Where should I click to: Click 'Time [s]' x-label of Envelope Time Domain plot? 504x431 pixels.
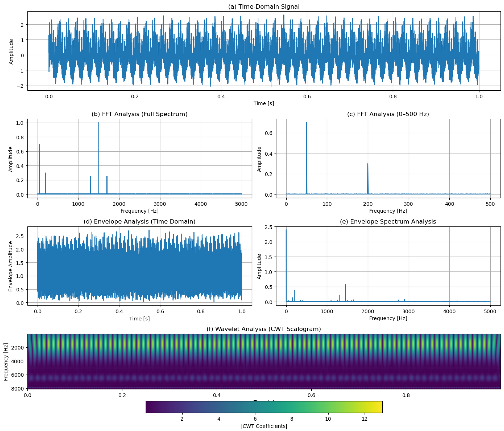(139, 319)
